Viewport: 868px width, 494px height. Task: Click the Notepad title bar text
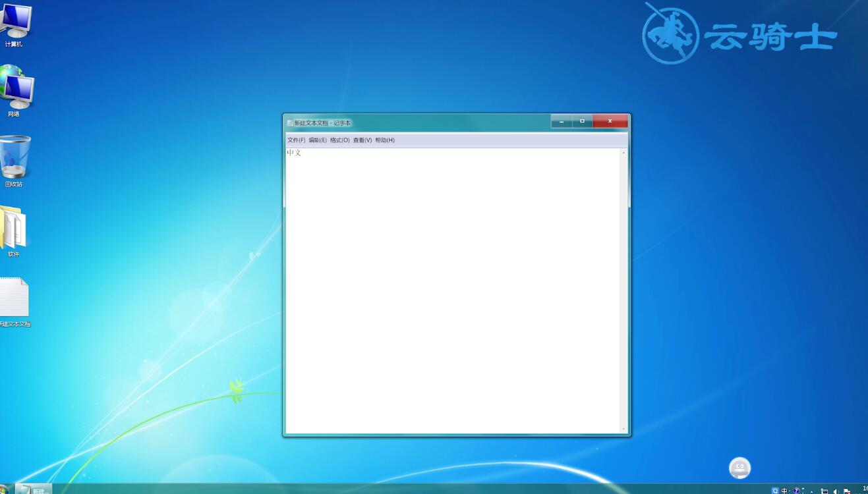click(322, 123)
